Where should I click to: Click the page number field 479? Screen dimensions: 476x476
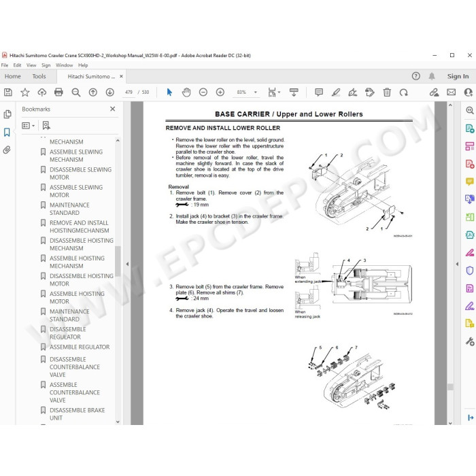tap(129, 92)
